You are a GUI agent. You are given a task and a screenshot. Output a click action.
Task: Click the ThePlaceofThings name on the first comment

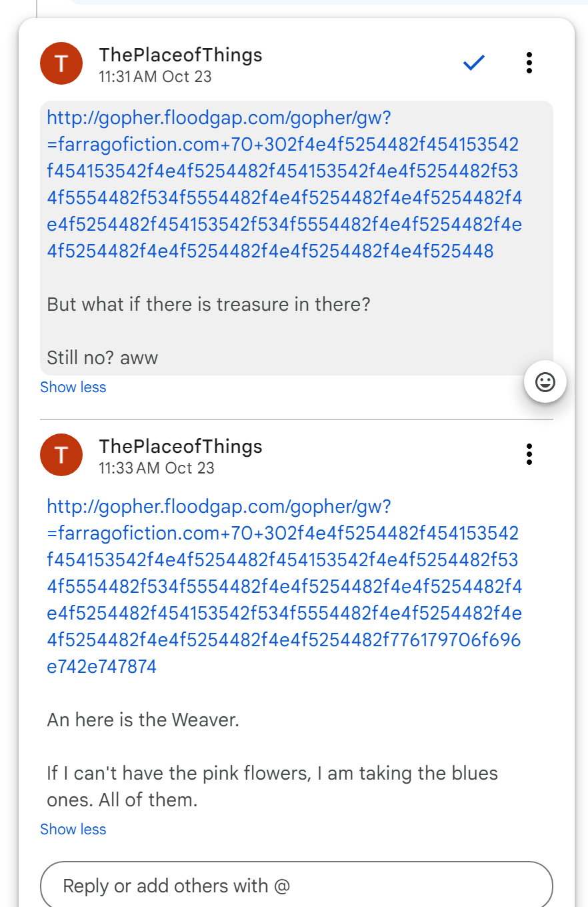pos(181,55)
